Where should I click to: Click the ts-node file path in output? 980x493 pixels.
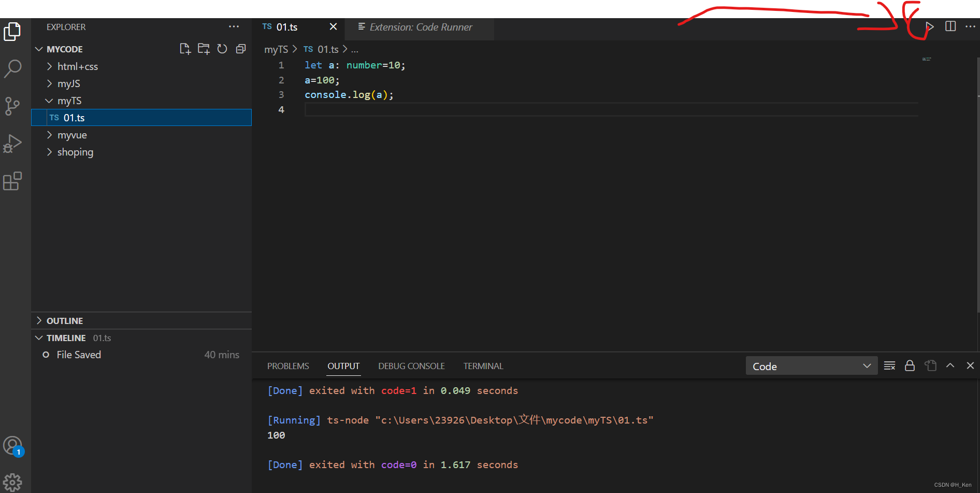514,420
